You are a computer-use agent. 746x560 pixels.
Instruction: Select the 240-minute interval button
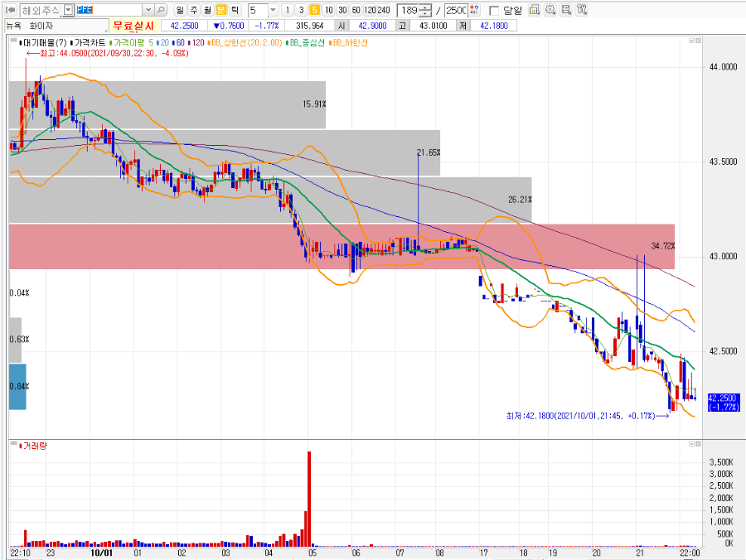pyautogui.click(x=384, y=10)
